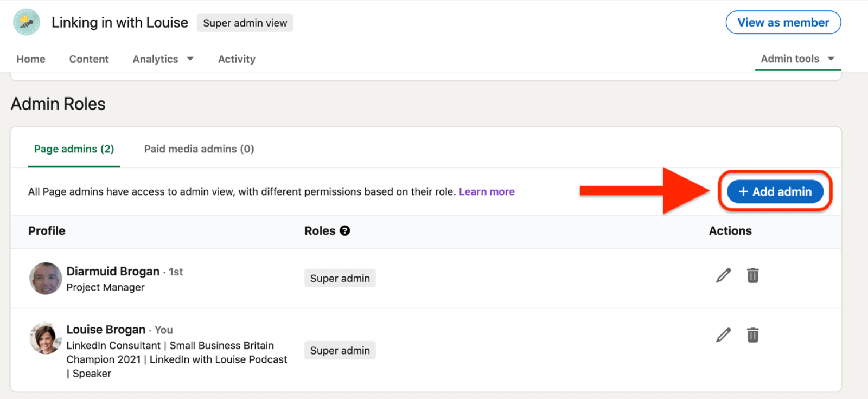This screenshot has width=868, height=399.
Task: Follow the Learn more link
Action: (487, 192)
